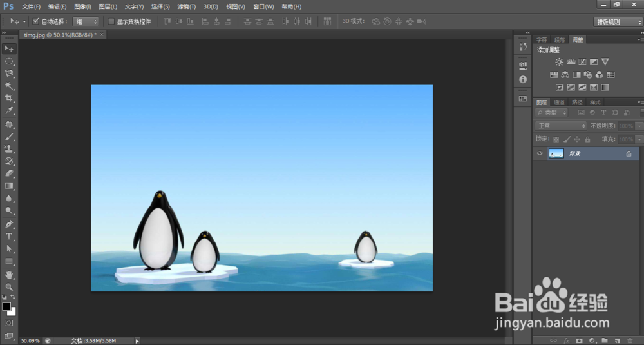Click the create new layer button
The image size is (644, 345).
(618, 341)
